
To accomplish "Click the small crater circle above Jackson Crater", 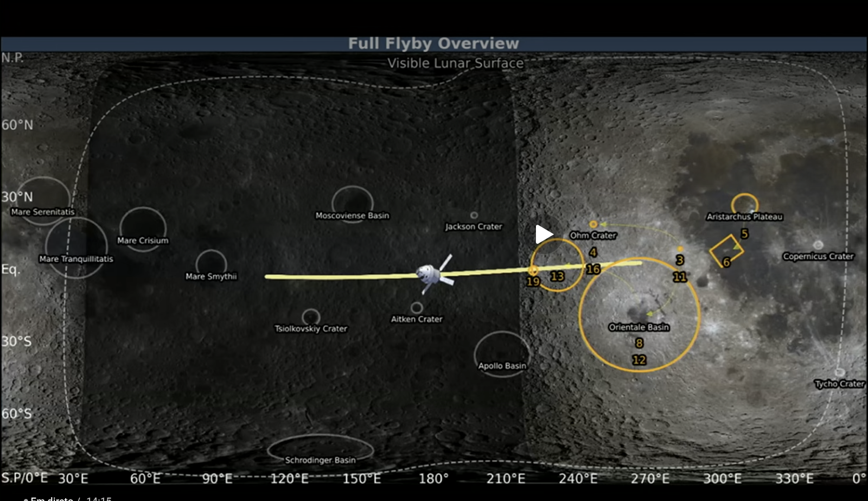I will [474, 215].
